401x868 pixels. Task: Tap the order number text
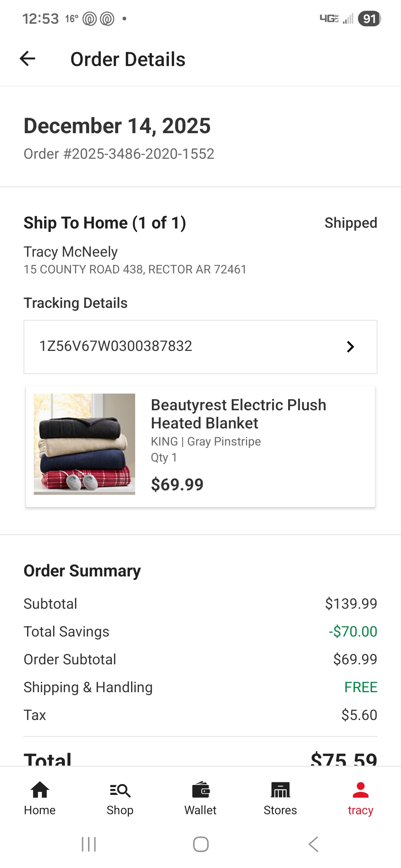coord(119,154)
